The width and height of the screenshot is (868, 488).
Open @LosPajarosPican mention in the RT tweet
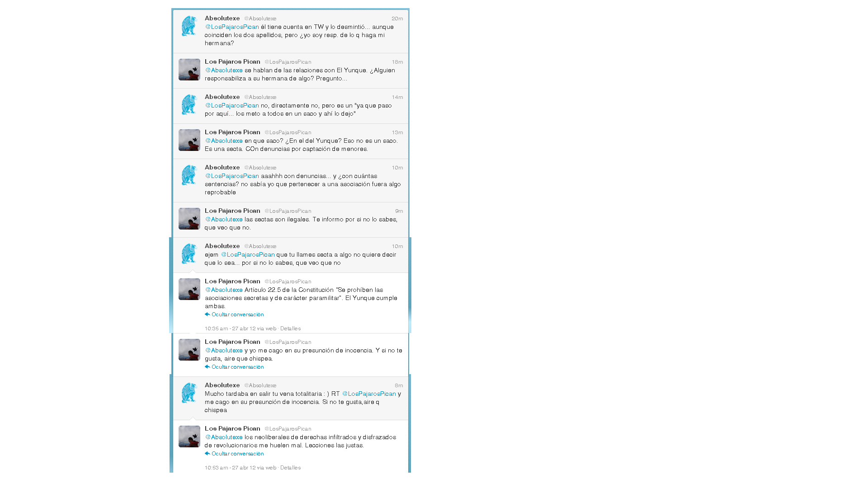(x=369, y=394)
